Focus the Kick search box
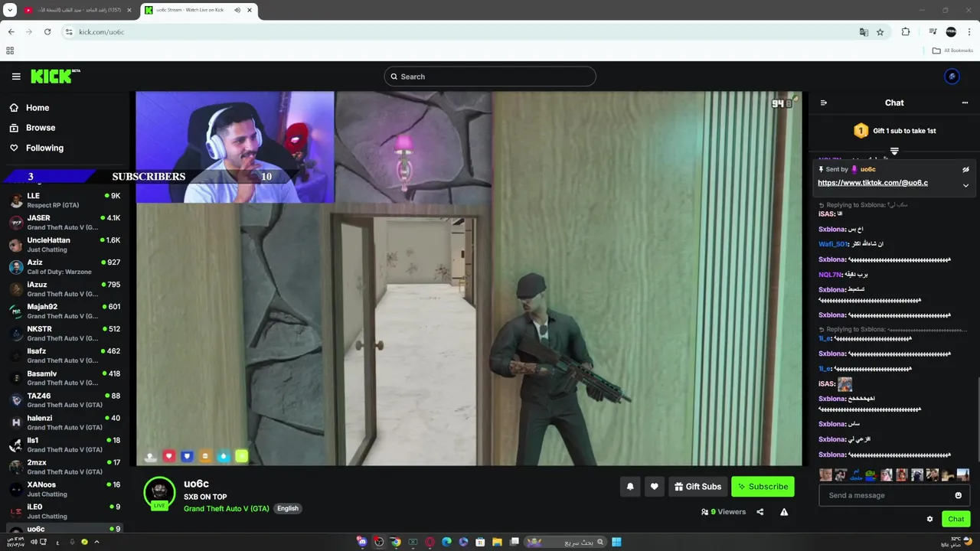The image size is (980, 551). (x=490, y=77)
